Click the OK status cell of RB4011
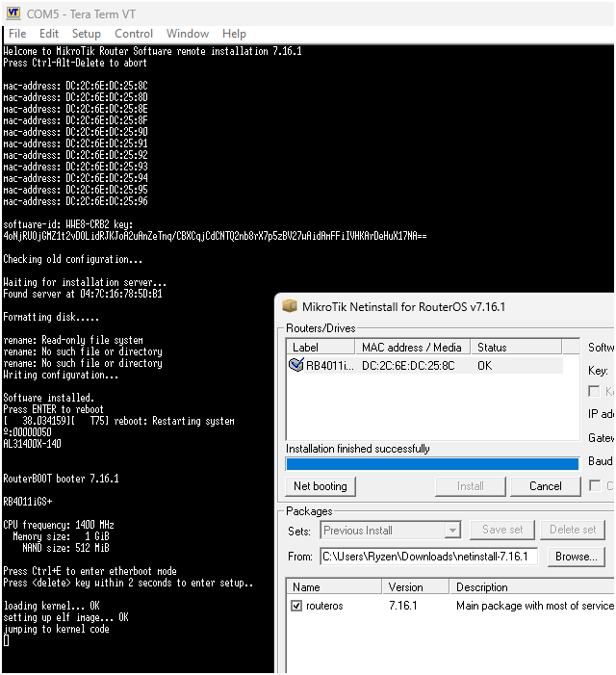This screenshot has width=616, height=675. coord(485,366)
